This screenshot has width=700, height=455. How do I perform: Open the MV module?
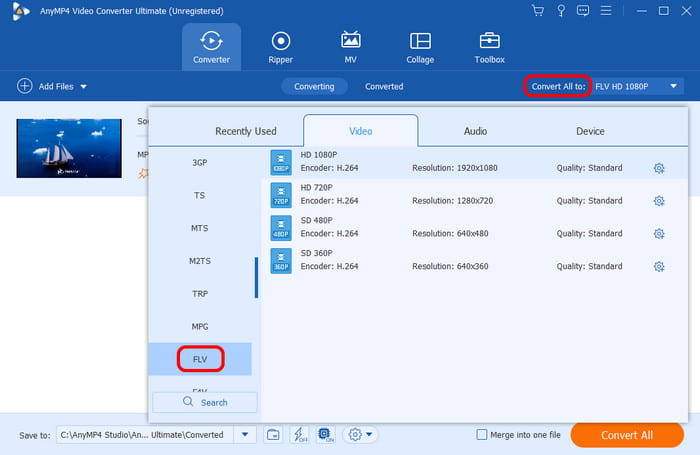click(x=350, y=47)
